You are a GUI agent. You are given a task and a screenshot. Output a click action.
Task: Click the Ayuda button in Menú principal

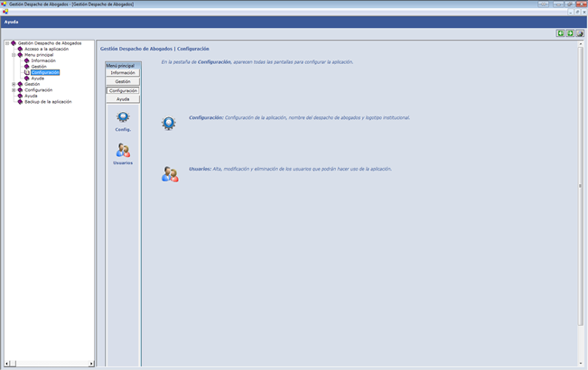pyautogui.click(x=123, y=99)
